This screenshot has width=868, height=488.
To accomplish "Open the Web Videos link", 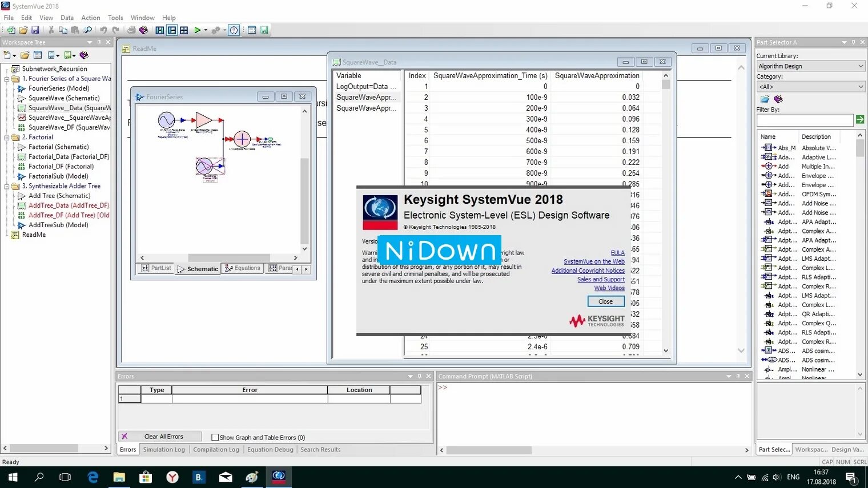I will pos(609,288).
